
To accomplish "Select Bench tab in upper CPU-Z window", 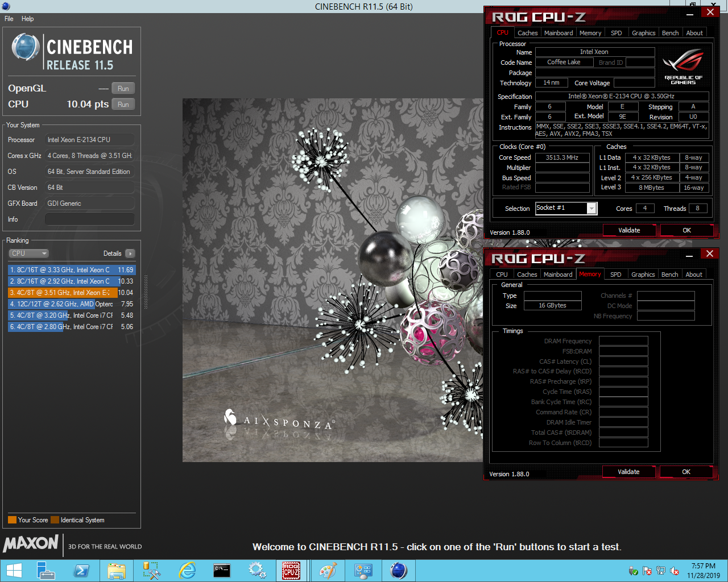I will pyautogui.click(x=670, y=33).
